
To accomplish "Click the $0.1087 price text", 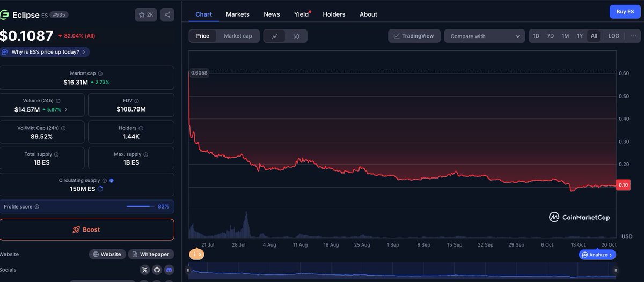I will [x=27, y=36].
